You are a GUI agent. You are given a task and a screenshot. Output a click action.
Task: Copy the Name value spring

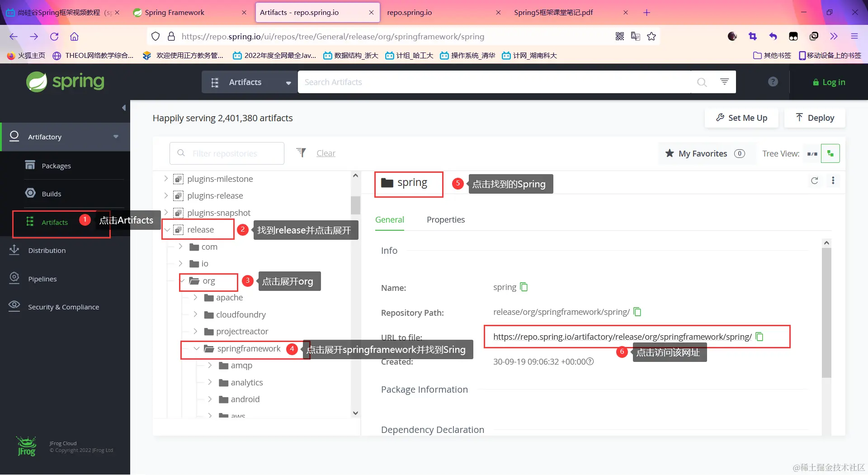point(524,287)
